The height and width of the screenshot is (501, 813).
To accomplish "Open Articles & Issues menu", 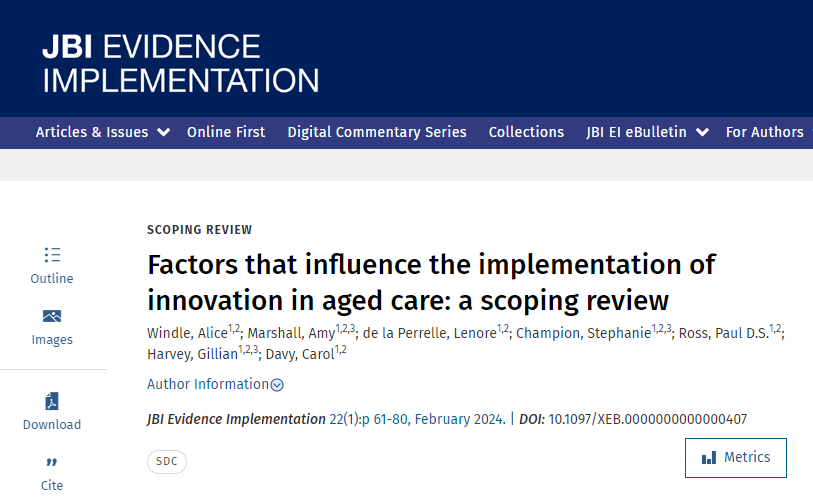I will (x=92, y=132).
